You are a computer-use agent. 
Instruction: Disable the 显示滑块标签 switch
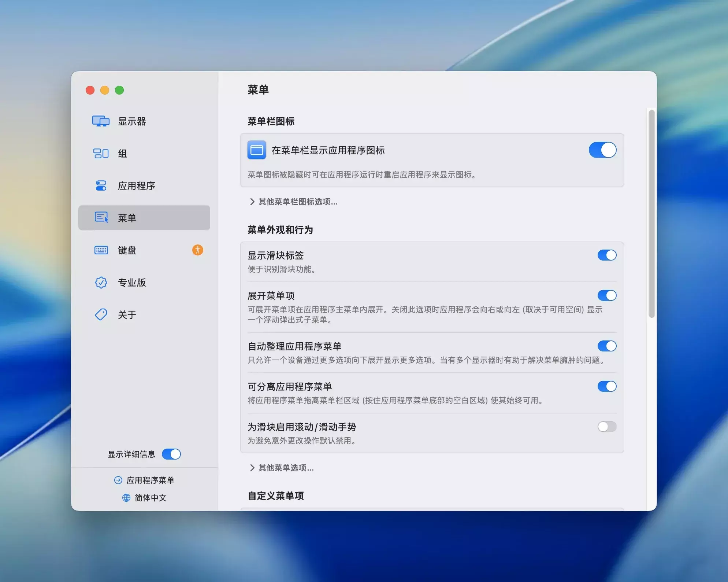point(606,255)
